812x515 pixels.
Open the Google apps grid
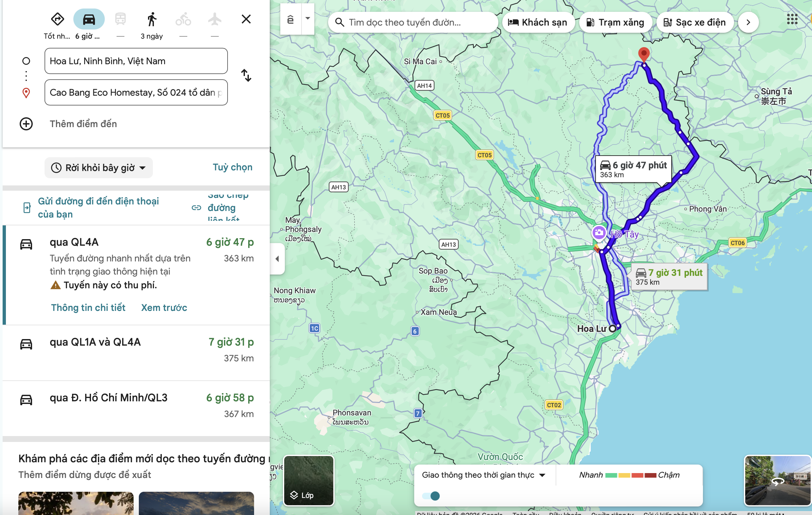(793, 19)
